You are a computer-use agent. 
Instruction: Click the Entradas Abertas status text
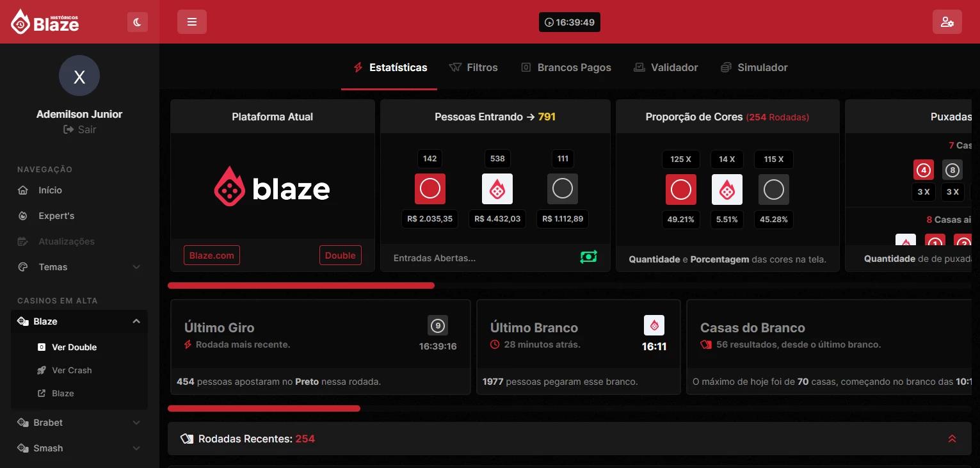coord(435,258)
